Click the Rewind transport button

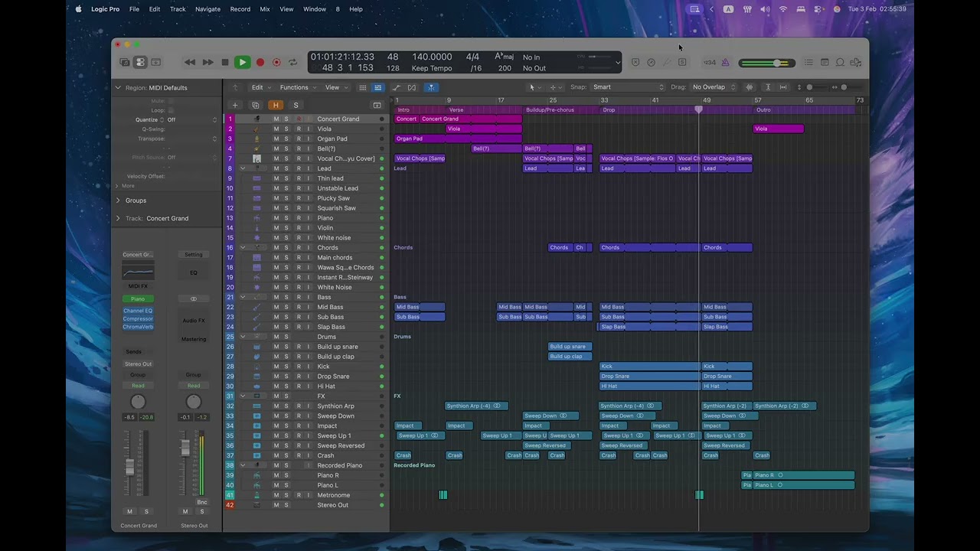(190, 62)
